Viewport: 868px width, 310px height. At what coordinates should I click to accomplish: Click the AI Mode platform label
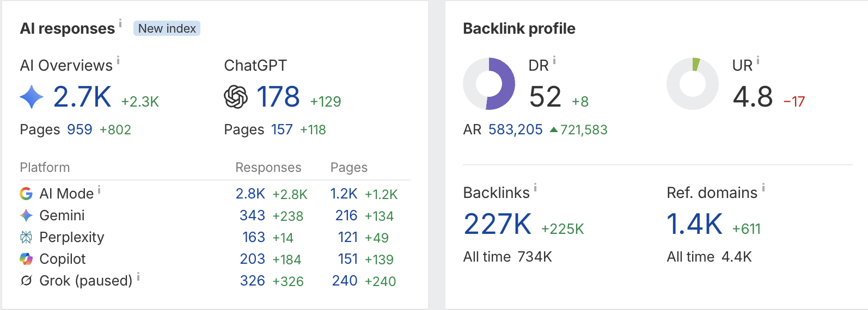coord(67,194)
